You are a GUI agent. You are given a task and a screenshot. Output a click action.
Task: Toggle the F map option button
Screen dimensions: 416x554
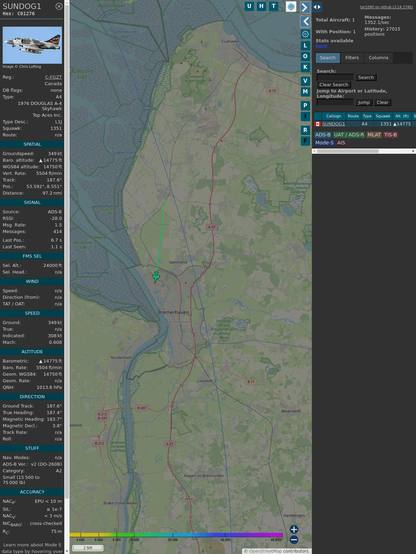click(x=305, y=141)
